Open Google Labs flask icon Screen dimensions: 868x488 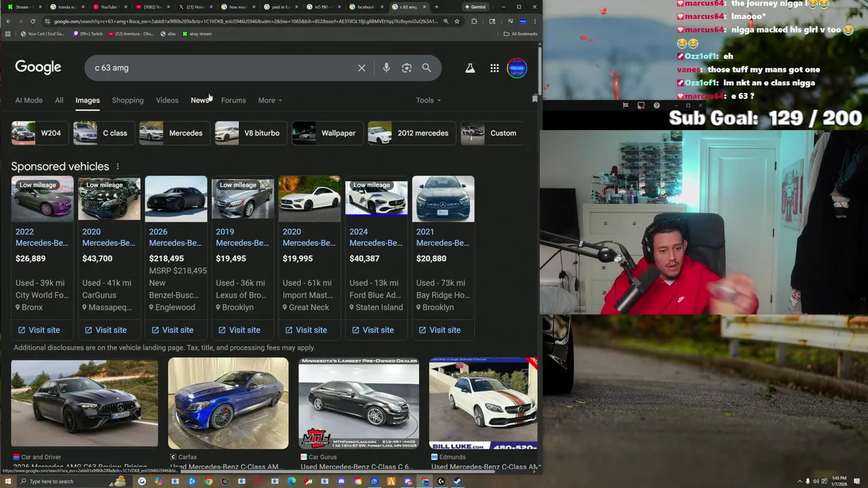coord(470,68)
